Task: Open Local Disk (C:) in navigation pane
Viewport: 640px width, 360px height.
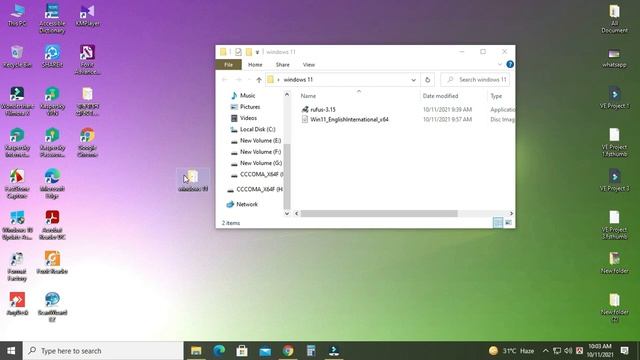Action: point(257,129)
